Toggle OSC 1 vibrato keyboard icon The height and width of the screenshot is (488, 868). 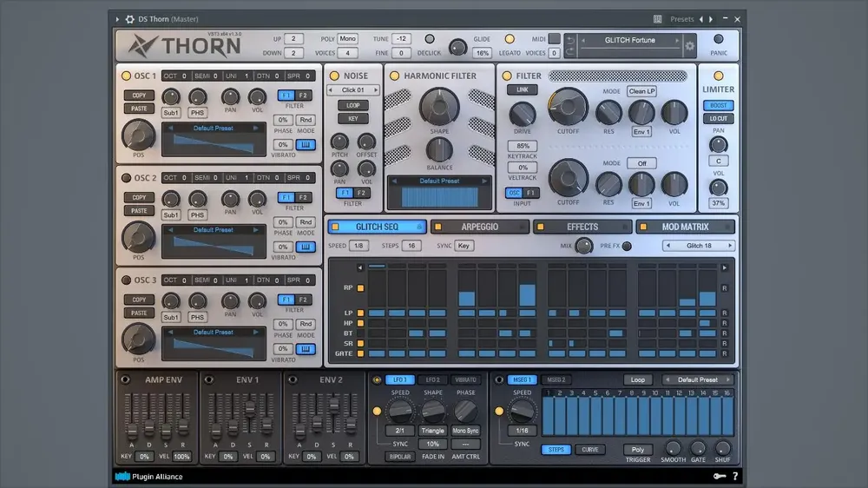coord(305,144)
